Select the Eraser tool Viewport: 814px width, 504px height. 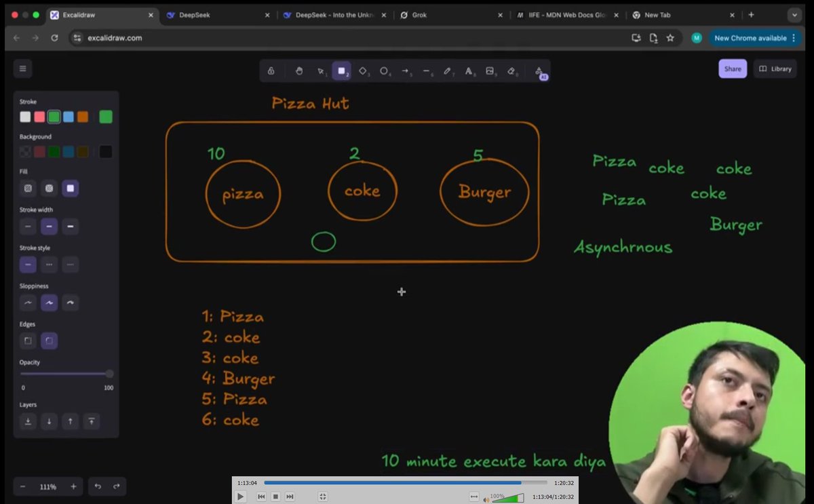pyautogui.click(x=511, y=71)
